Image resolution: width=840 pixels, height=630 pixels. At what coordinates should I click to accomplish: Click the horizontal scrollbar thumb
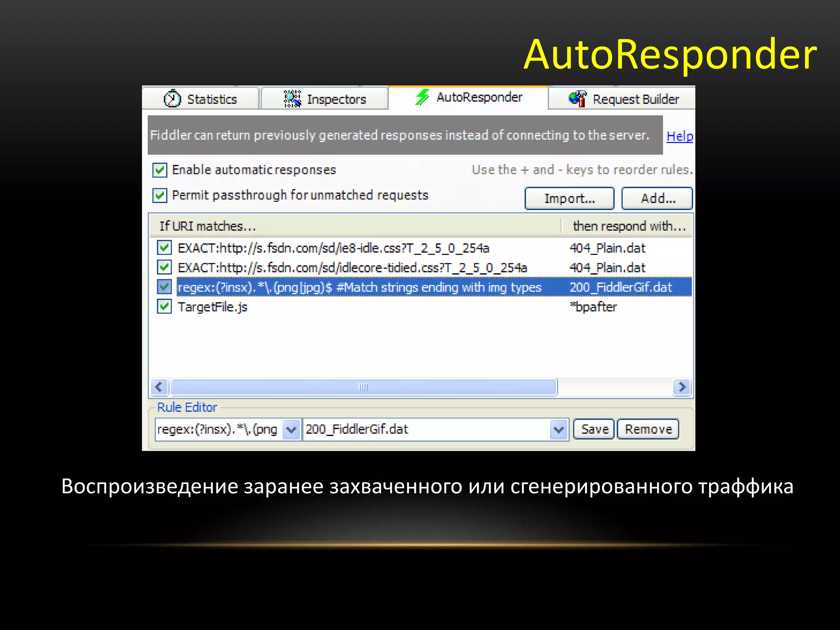363,387
